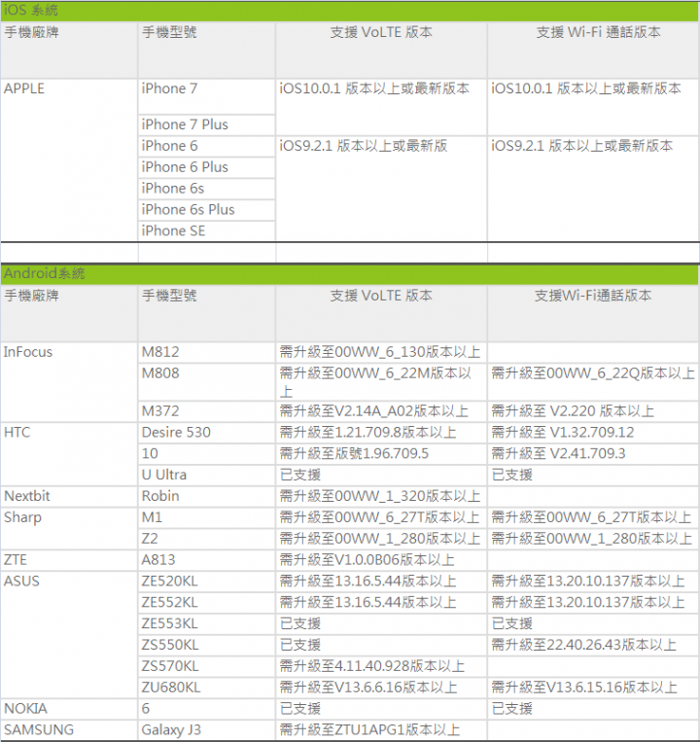Select the iOS10.0.1 Wi-Fi version cell
The image size is (700, 742).
(x=593, y=107)
